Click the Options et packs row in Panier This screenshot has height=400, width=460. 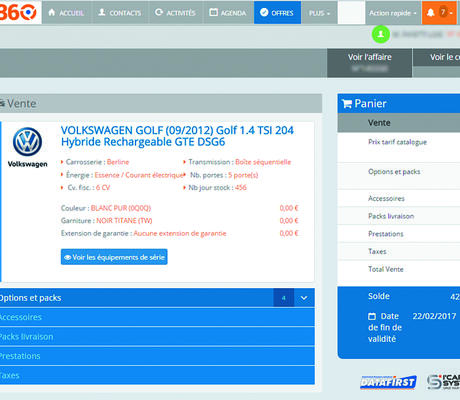399,176
